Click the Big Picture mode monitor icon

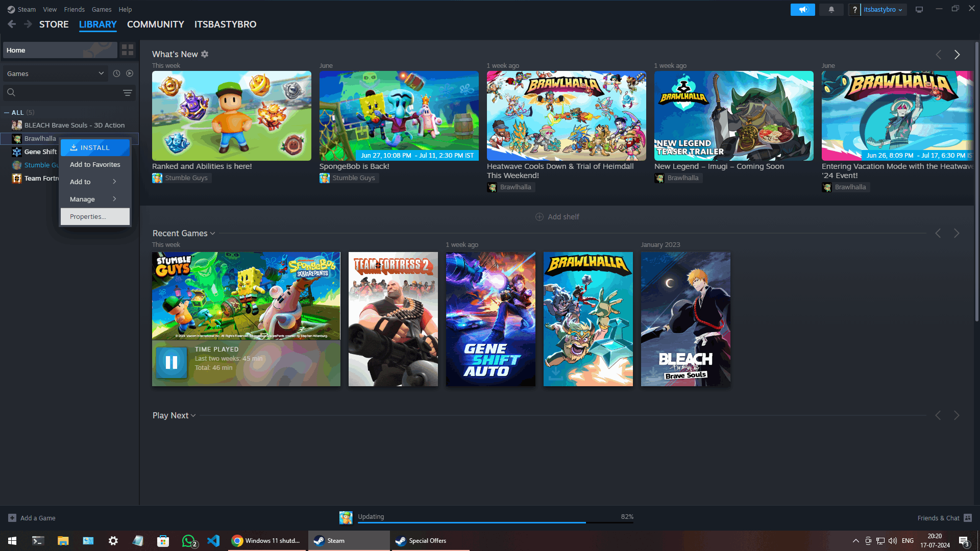click(x=919, y=10)
